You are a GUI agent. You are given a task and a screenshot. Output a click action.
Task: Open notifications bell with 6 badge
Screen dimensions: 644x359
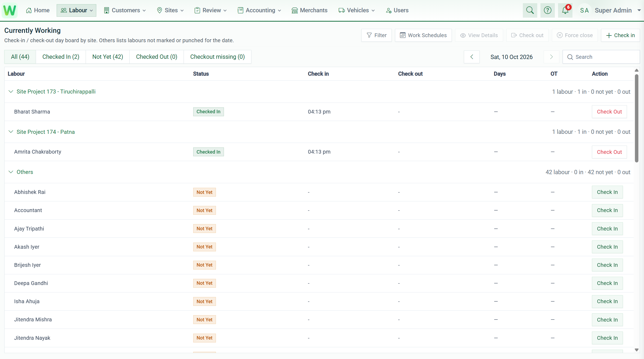[x=565, y=10]
